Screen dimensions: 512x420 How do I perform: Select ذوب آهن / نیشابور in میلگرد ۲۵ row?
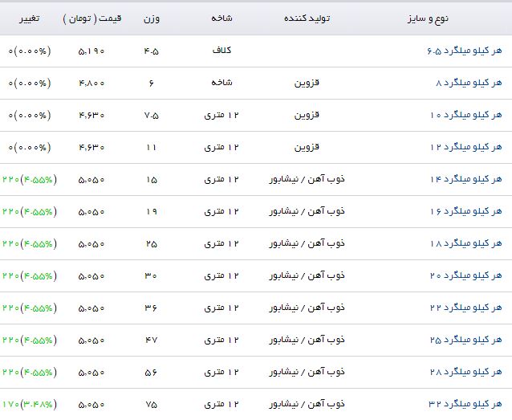[307, 340]
